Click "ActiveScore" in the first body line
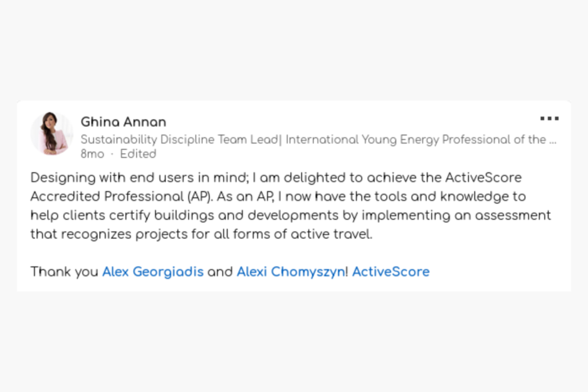 [483, 177]
